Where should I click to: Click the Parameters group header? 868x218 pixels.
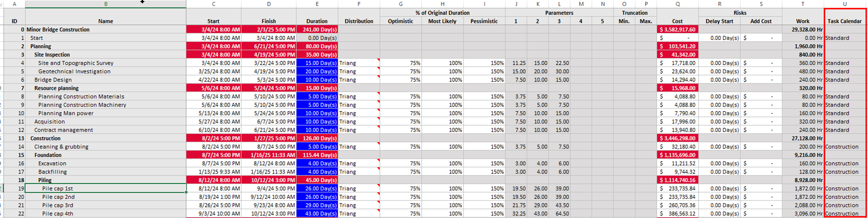[559, 13]
